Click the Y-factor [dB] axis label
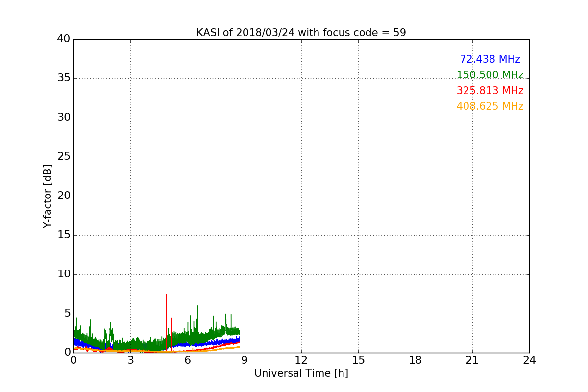 (48, 196)
